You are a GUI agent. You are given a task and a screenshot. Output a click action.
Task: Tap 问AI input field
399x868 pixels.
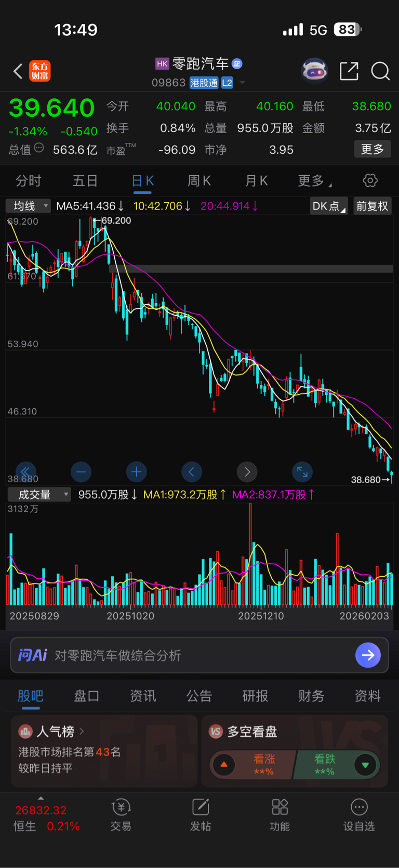199,655
